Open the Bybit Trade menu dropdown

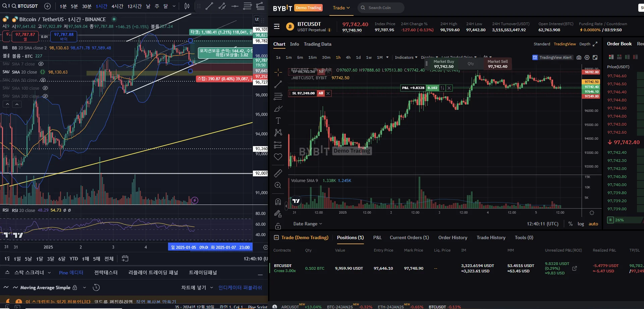pyautogui.click(x=341, y=8)
